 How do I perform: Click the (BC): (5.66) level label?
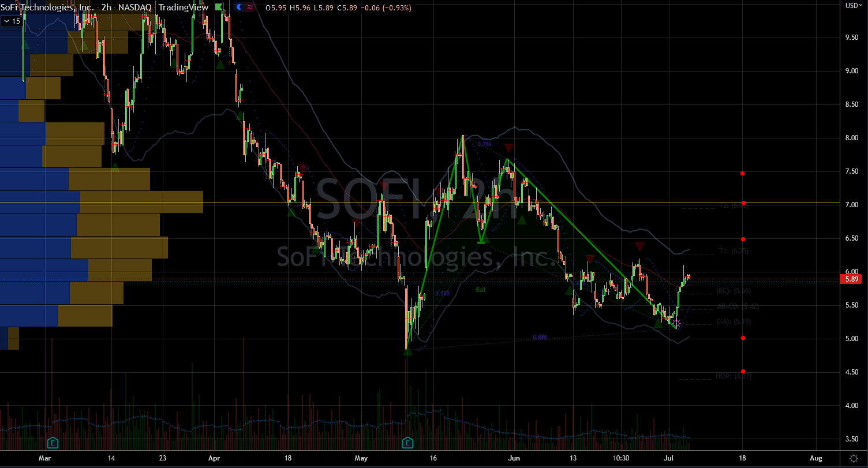point(732,291)
